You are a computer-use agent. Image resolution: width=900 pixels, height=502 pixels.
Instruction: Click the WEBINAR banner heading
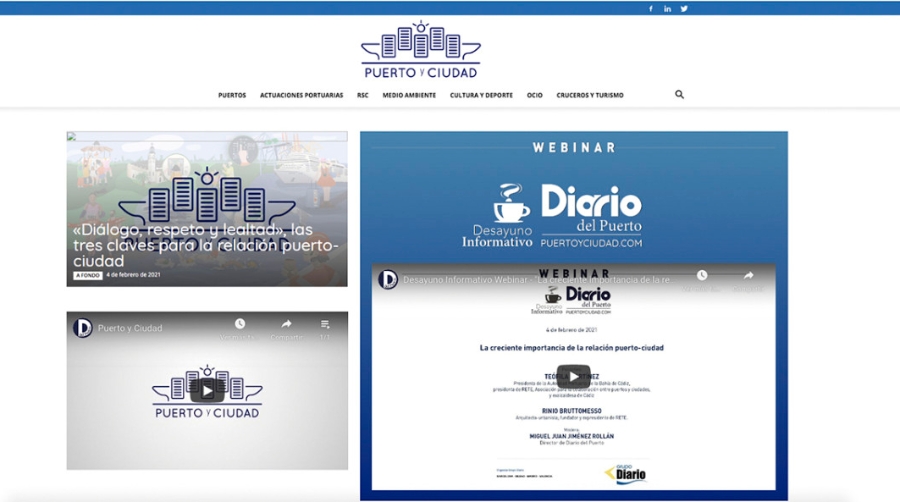574,147
